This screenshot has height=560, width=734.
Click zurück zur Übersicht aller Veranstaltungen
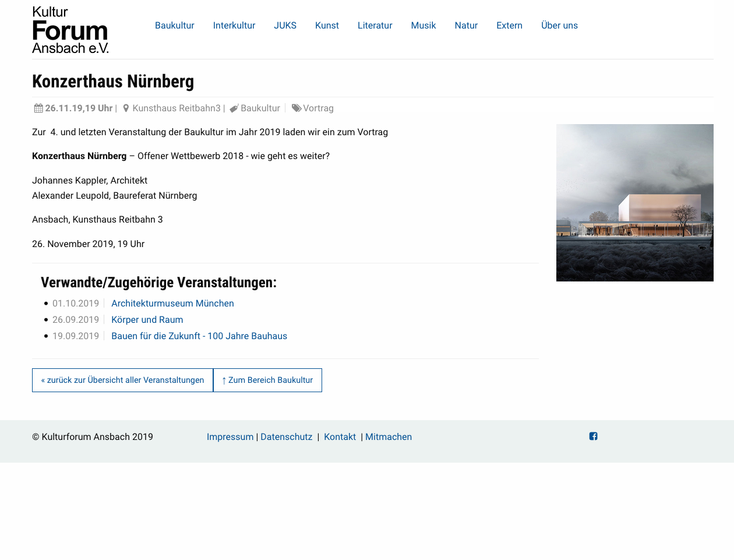[122, 380]
